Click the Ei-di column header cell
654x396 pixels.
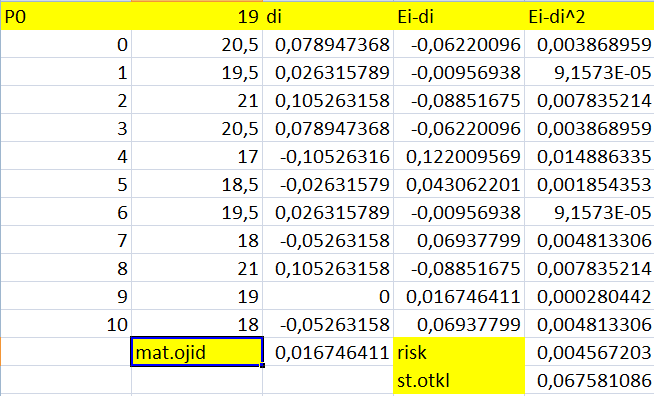pyautogui.click(x=459, y=17)
